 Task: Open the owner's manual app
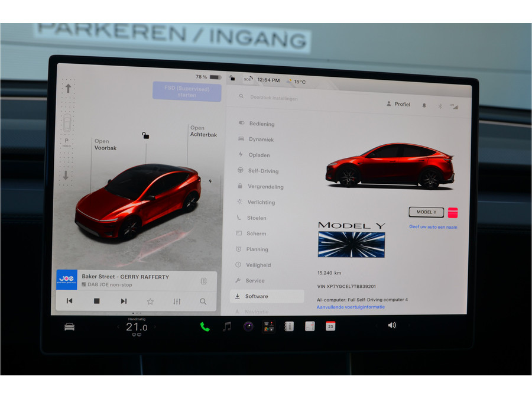point(289,326)
